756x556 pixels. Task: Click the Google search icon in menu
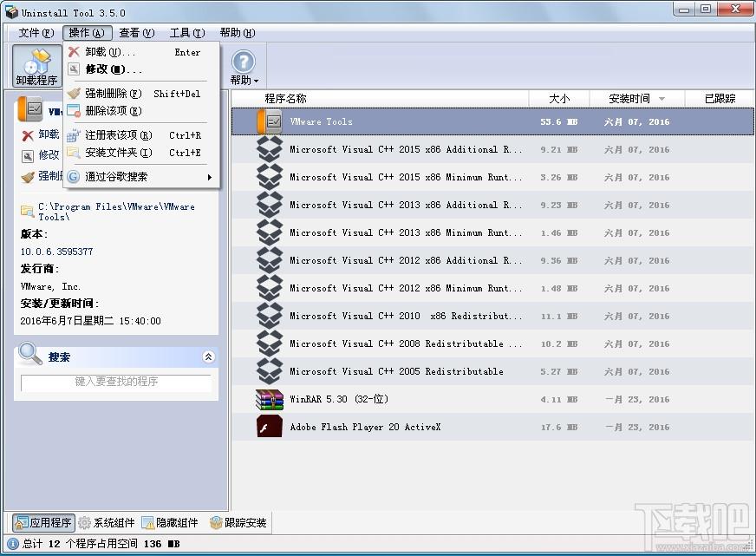click(x=74, y=176)
